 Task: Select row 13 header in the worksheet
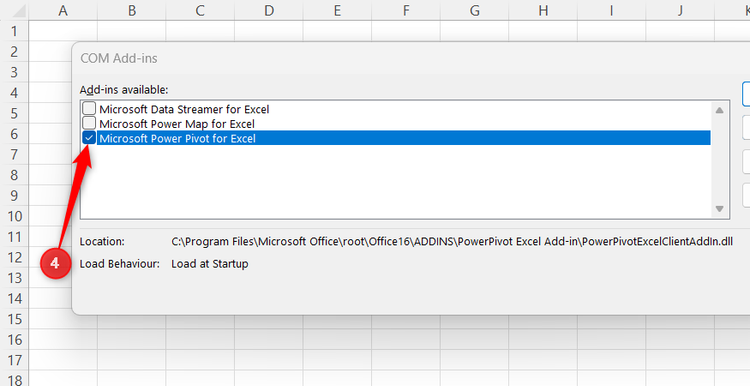pyautogui.click(x=14, y=278)
